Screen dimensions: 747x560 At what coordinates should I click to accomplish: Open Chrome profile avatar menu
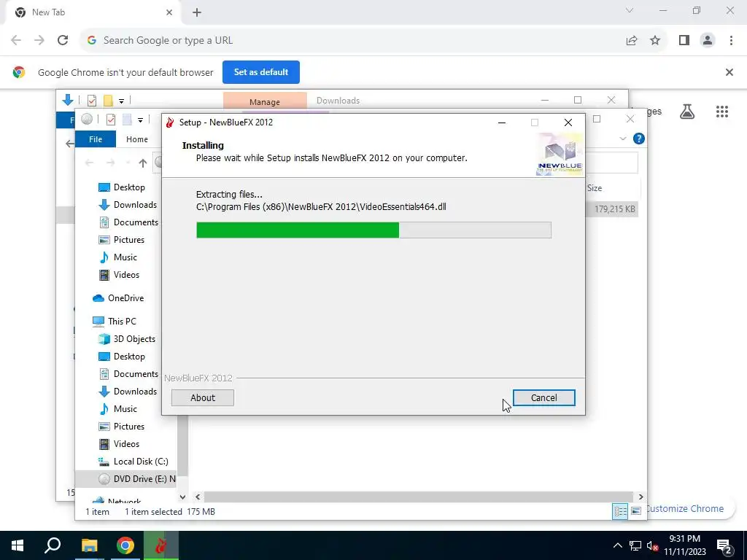tap(708, 41)
